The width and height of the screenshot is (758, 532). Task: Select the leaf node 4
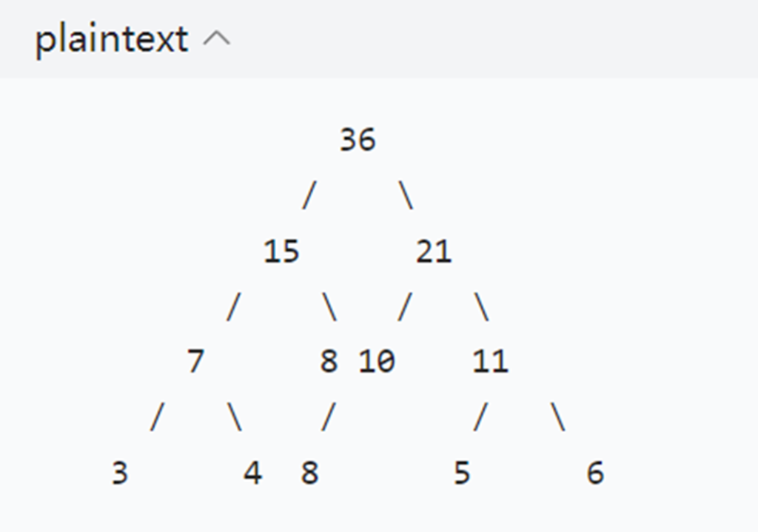click(253, 473)
